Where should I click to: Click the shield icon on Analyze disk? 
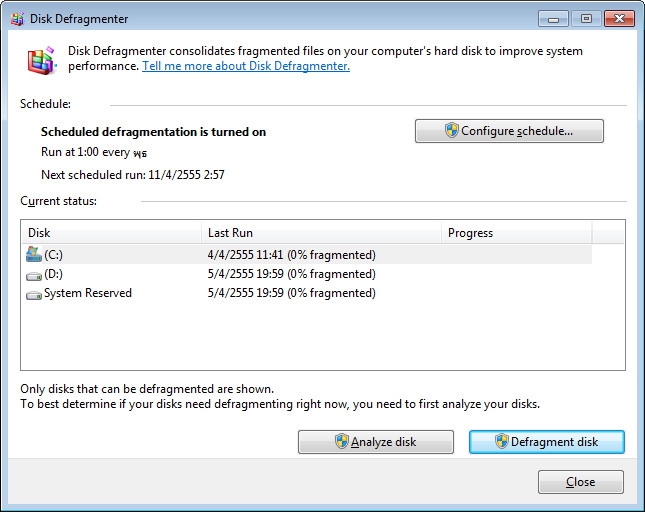point(341,442)
